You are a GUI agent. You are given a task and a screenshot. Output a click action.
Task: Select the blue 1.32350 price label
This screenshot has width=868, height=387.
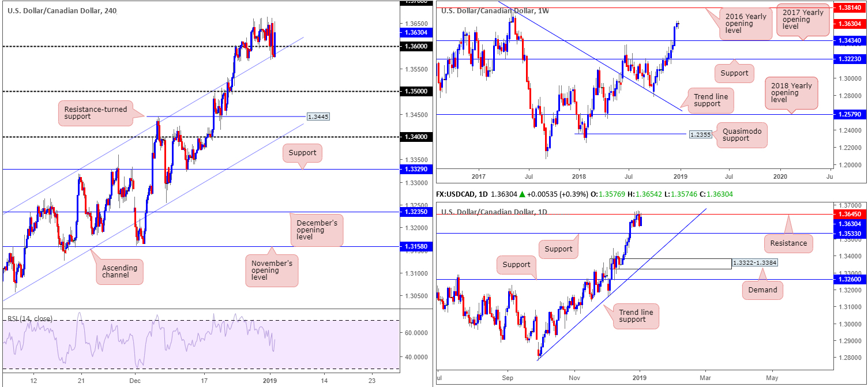tap(415, 212)
